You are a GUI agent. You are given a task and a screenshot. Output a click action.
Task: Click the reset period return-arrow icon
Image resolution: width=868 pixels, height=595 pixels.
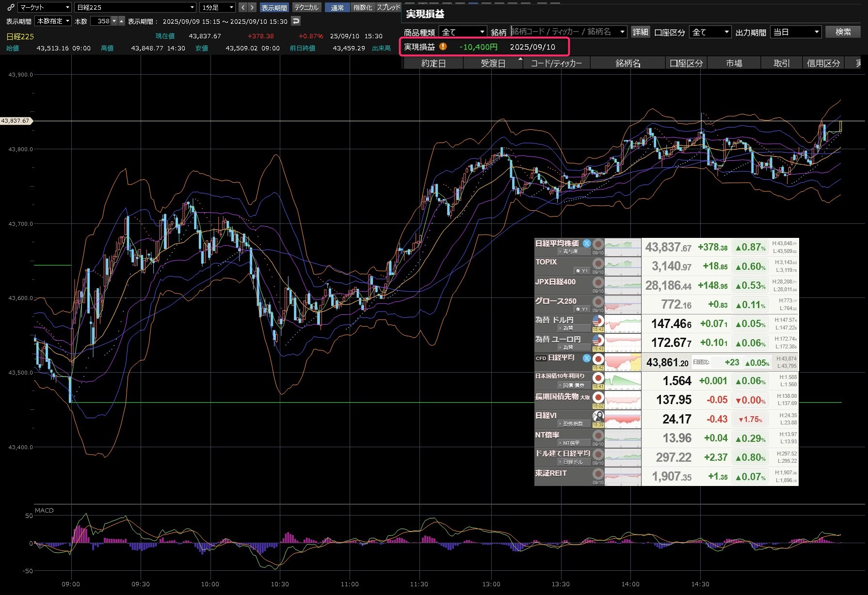click(296, 21)
